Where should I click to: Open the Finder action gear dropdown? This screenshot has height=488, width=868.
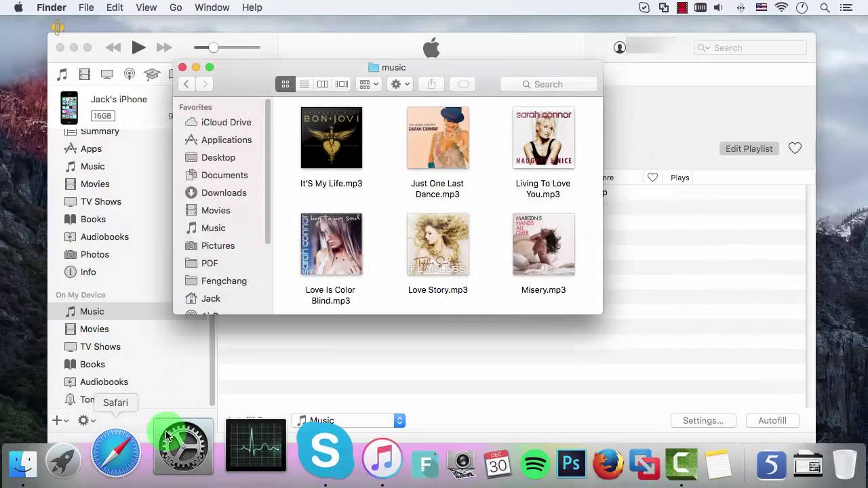click(x=400, y=84)
